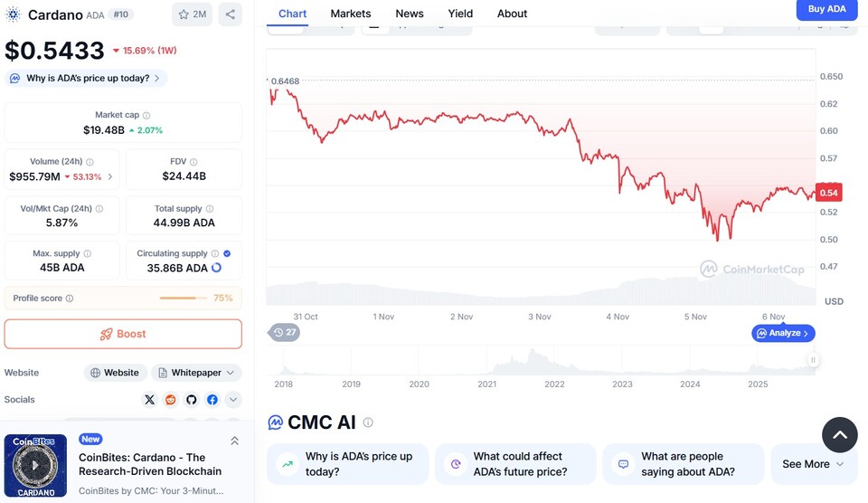This screenshot has height=503, width=868.
Task: Click the chart range slider pause handle
Action: [x=813, y=360]
